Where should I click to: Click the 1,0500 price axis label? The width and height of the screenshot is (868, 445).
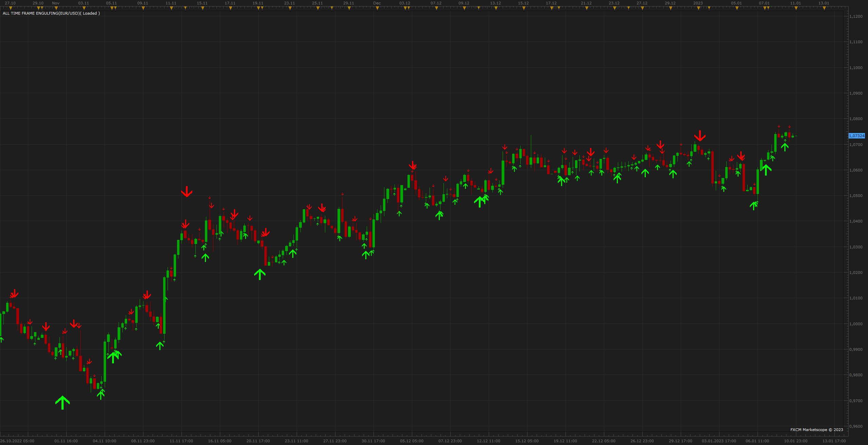(x=856, y=196)
